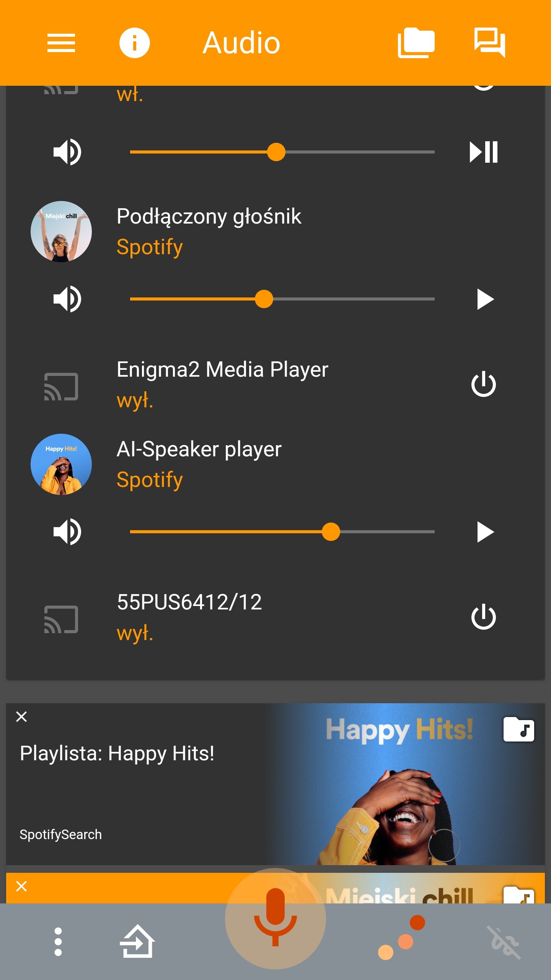551x980 pixels.
Task: Open the chat conversation icon
Action: pyautogui.click(x=490, y=42)
